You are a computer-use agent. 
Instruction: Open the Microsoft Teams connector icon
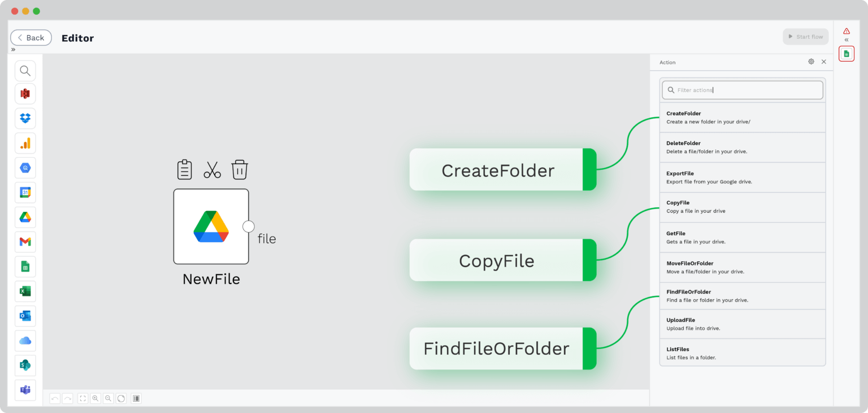25,390
